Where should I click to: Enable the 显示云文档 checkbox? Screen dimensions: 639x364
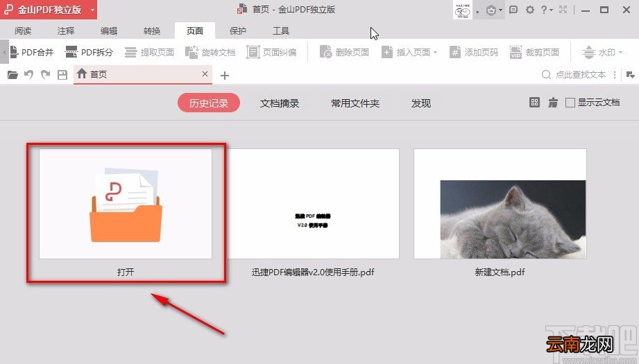570,103
